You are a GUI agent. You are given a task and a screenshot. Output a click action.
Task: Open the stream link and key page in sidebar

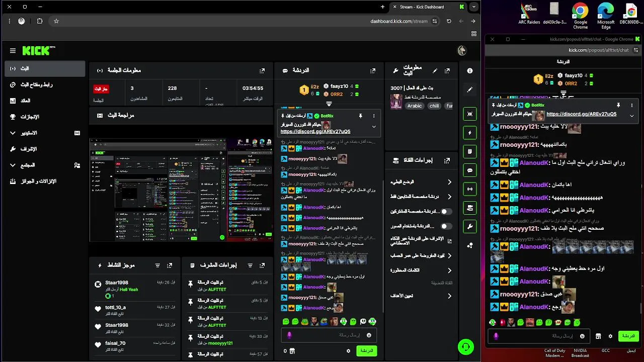(45, 84)
